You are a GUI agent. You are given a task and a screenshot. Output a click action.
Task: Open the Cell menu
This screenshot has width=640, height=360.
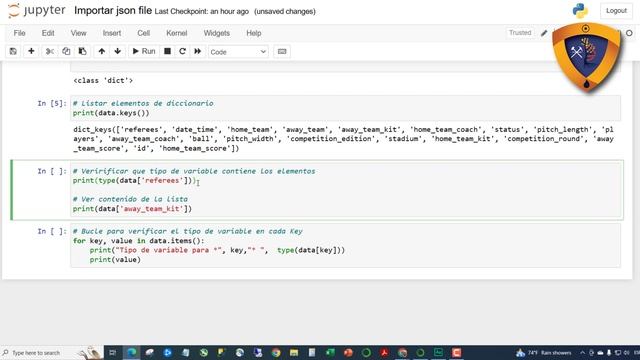click(143, 33)
